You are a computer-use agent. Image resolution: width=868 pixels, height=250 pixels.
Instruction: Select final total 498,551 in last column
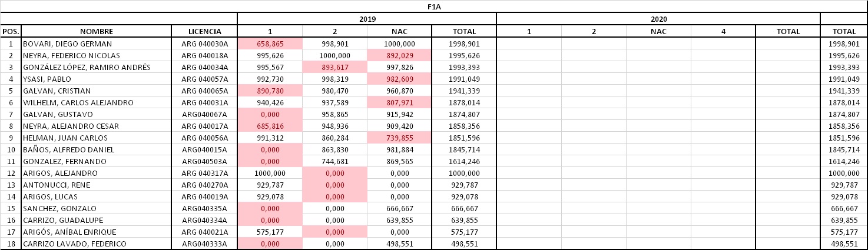point(844,244)
